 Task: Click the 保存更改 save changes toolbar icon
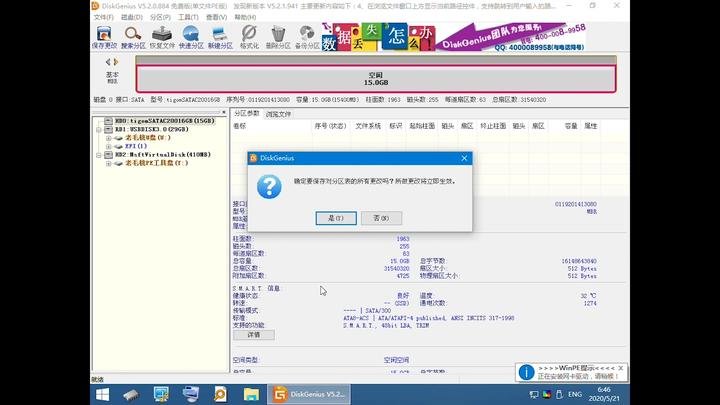click(x=104, y=37)
